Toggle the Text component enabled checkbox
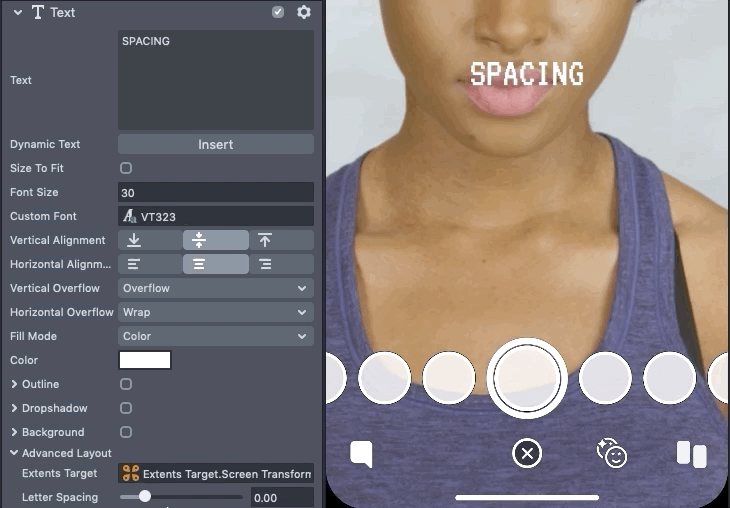The image size is (730, 508). [x=278, y=12]
